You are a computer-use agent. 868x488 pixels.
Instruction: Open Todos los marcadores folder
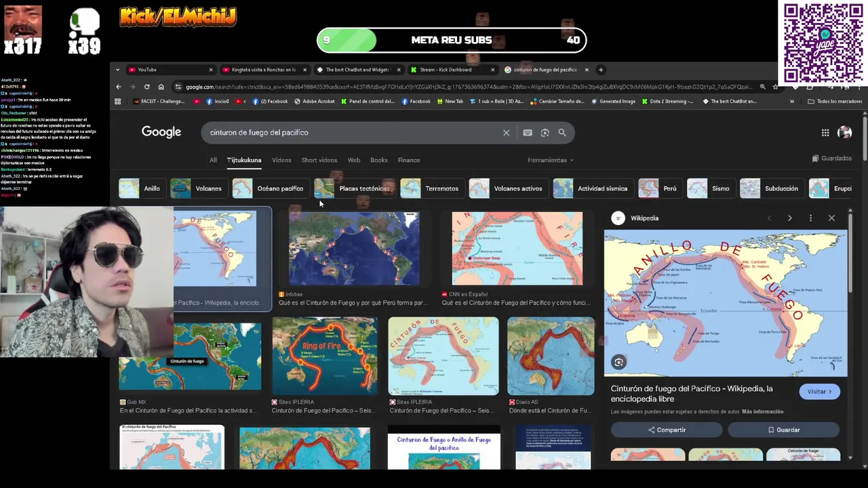[835, 102]
